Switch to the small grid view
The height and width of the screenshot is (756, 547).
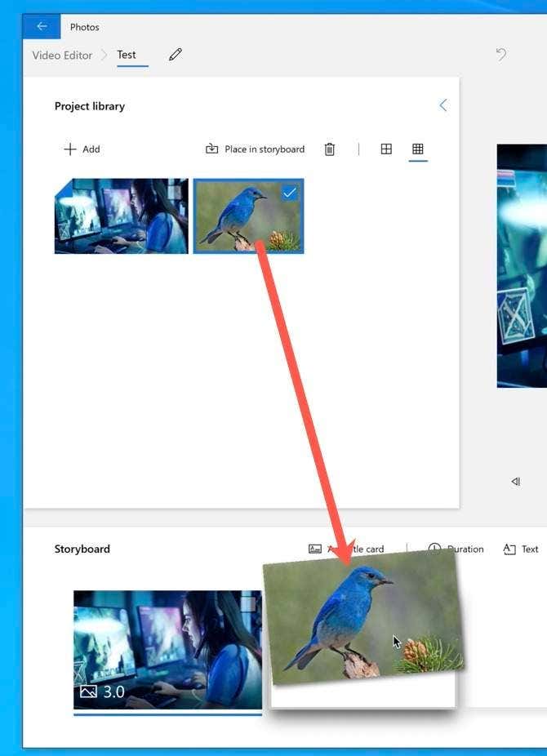418,149
